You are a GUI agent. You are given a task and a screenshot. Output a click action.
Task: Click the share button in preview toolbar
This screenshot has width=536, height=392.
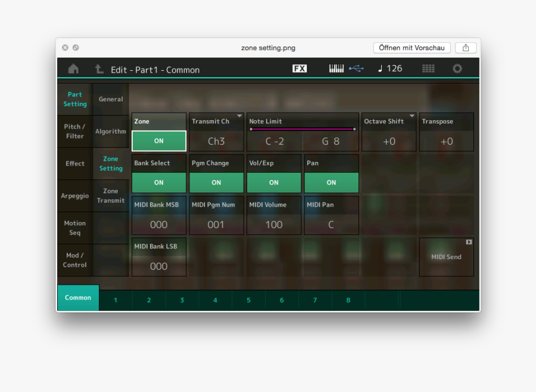click(x=466, y=48)
